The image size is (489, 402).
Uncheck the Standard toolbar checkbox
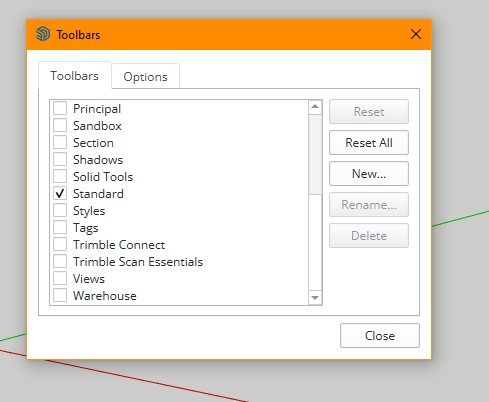click(60, 193)
